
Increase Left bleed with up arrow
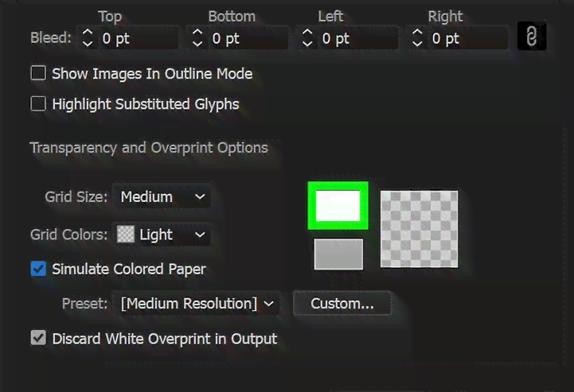307,32
